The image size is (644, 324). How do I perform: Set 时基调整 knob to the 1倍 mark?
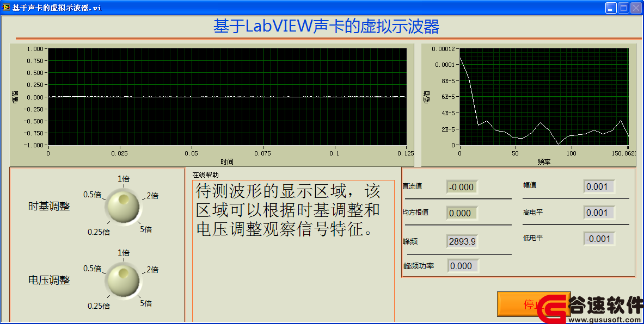pyautogui.click(x=124, y=179)
